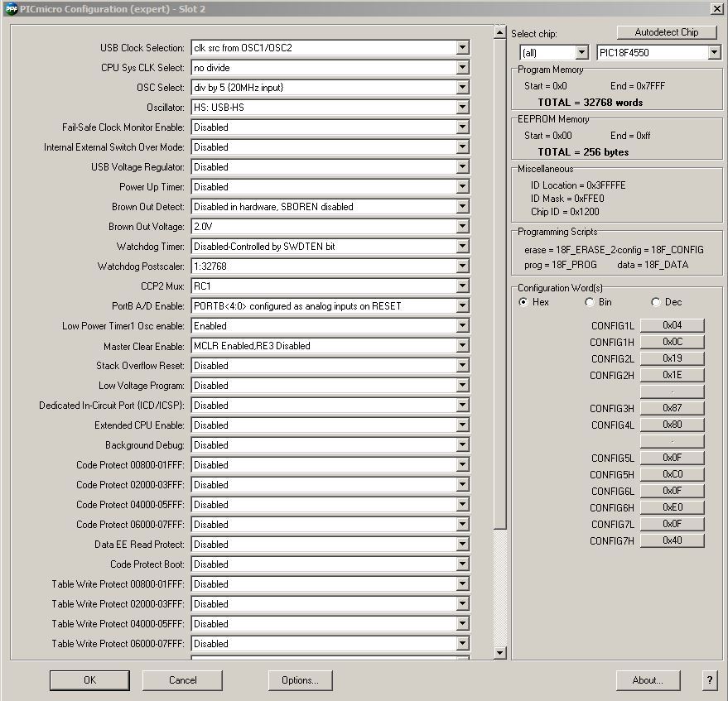Screen dimensions: 728x701
Task: Click the 'prog = 18F_PROG' text
Action: [561, 265]
